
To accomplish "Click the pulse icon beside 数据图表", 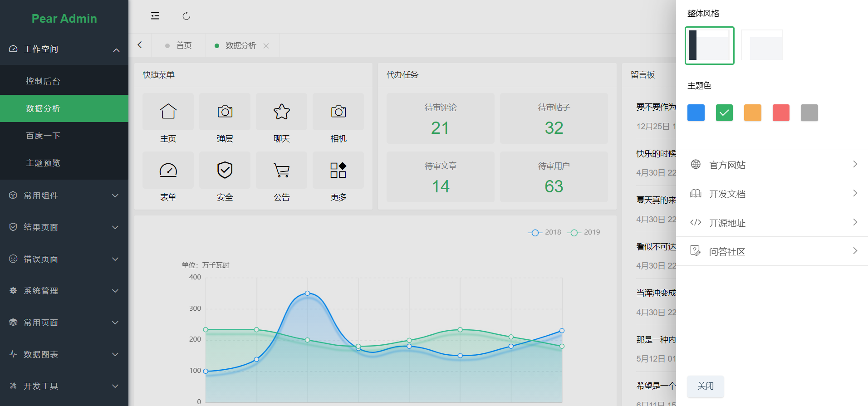I will coord(13,354).
